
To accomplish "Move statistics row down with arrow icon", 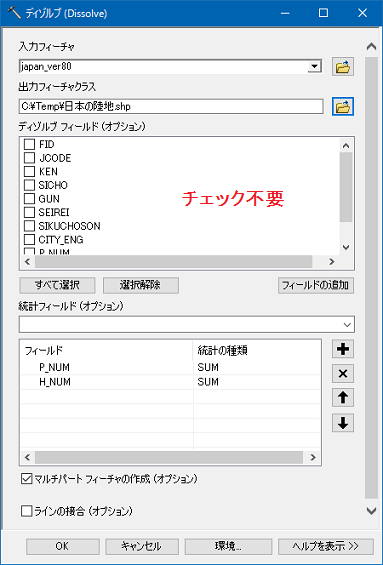I will pos(343,422).
